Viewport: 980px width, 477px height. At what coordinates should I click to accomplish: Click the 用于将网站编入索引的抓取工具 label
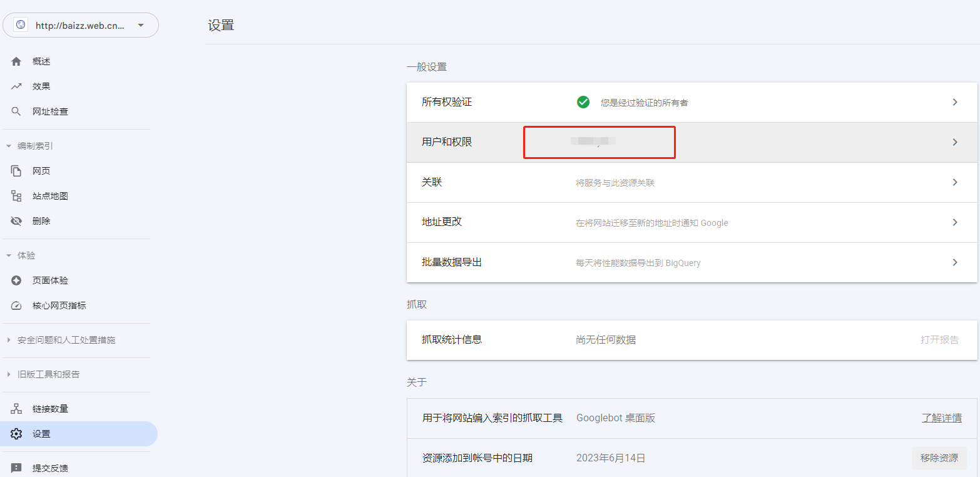coord(492,418)
